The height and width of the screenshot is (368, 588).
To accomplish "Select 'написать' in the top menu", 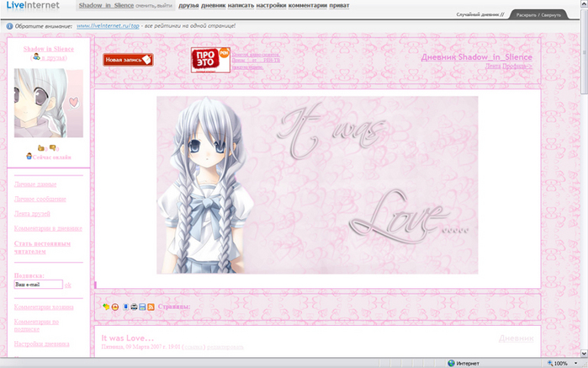I will [x=241, y=6].
